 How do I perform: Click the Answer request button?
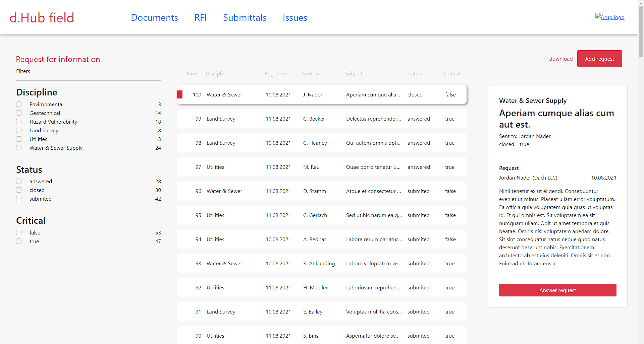tap(557, 290)
